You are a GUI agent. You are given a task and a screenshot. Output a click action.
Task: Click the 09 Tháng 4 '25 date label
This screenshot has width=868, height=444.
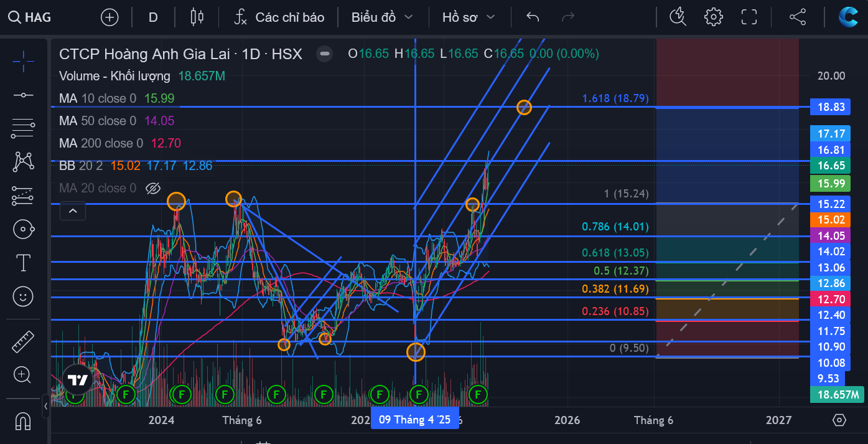pyautogui.click(x=414, y=419)
